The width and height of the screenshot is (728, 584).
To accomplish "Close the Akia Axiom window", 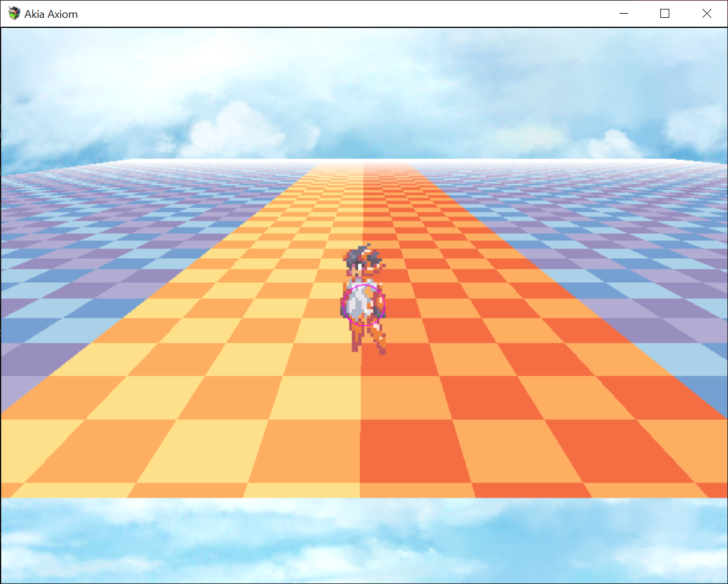I will click(706, 14).
